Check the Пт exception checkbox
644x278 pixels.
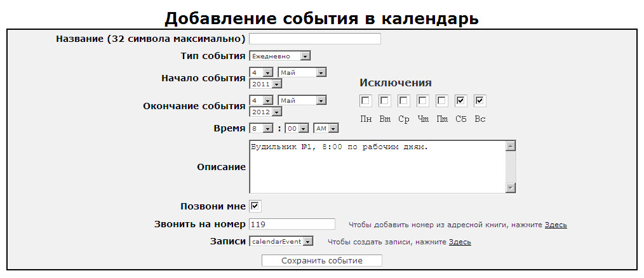tap(442, 101)
